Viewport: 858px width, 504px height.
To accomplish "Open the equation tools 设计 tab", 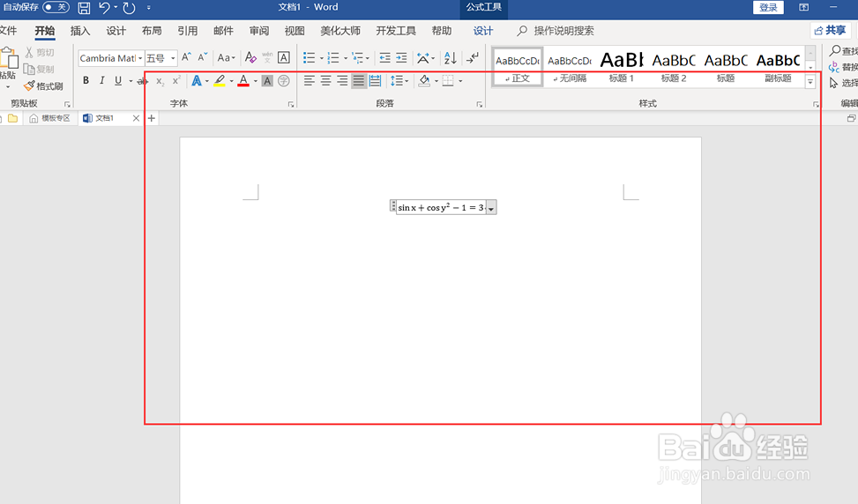I will pyautogui.click(x=482, y=31).
